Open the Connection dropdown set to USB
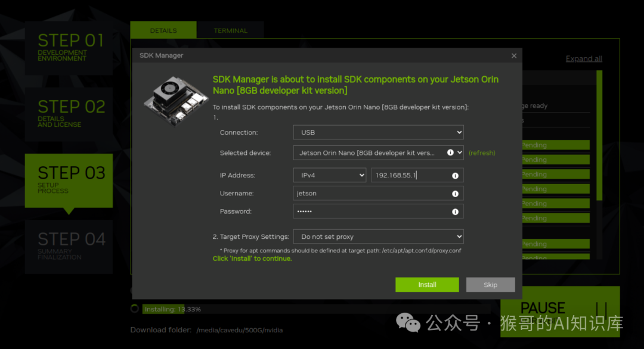 tap(378, 132)
